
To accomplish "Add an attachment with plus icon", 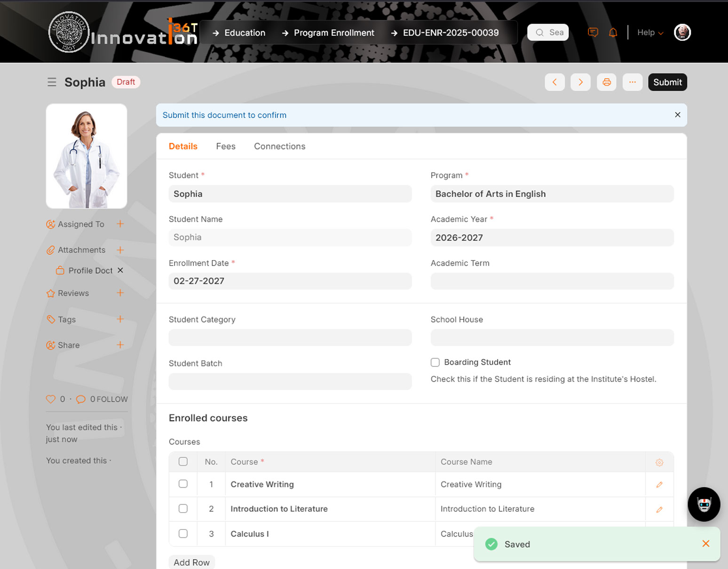I will (120, 250).
